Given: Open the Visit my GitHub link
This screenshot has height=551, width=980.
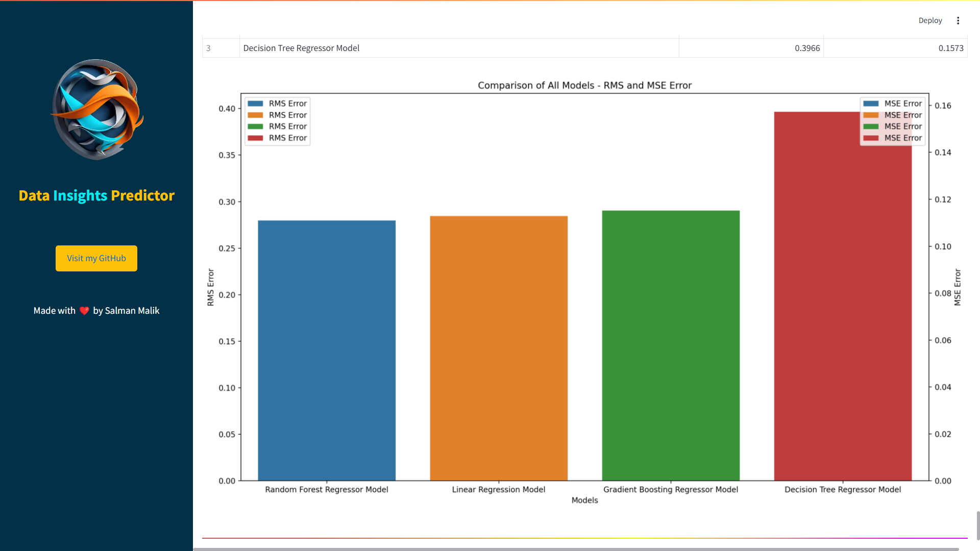Looking at the screenshot, I should 96,258.
